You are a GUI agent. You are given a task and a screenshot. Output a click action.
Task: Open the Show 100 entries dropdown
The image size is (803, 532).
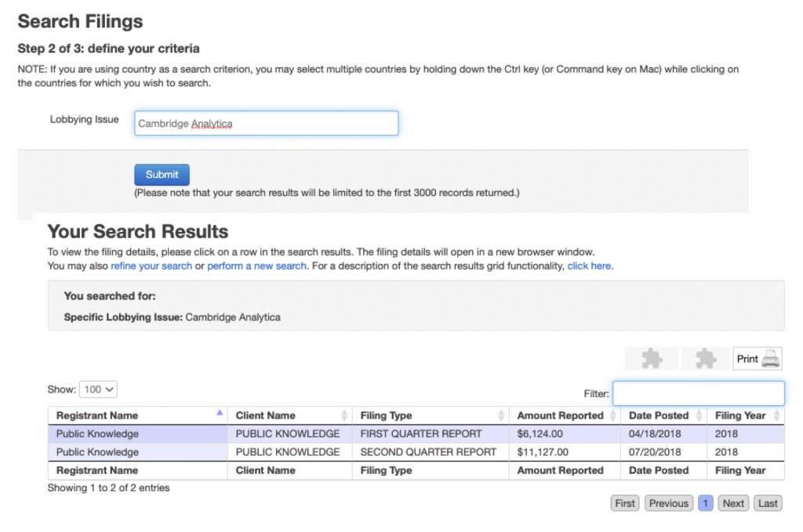98,389
